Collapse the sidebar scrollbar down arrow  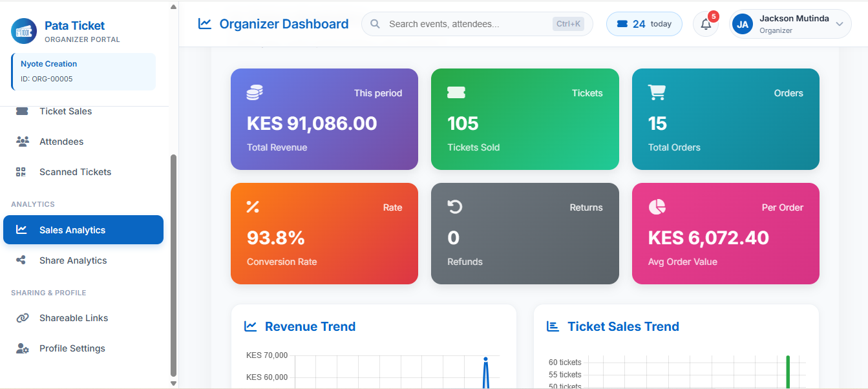click(x=173, y=383)
